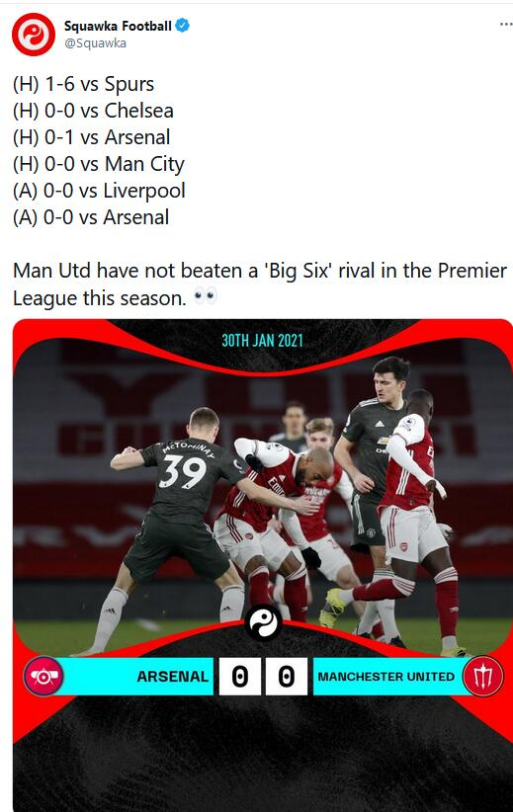513x812 pixels.
Task: Click the Squawka logo above the score
Action: point(263,623)
